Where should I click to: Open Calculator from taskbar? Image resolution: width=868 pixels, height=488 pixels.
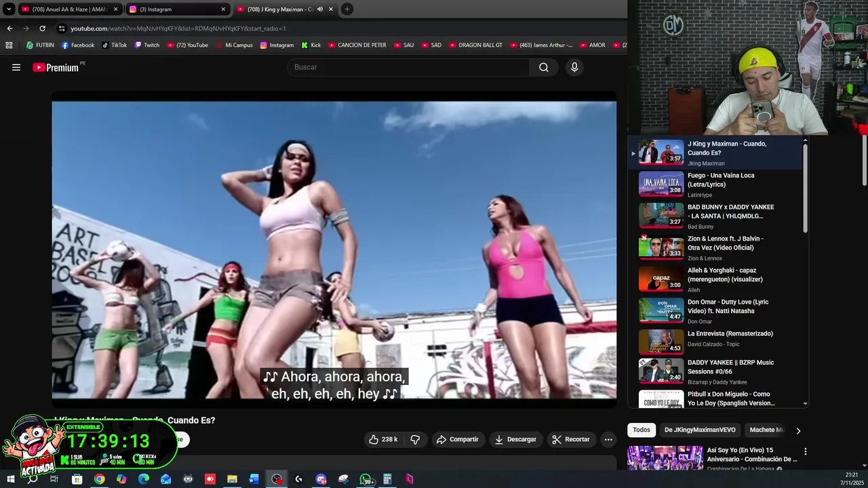pyautogui.click(x=387, y=479)
